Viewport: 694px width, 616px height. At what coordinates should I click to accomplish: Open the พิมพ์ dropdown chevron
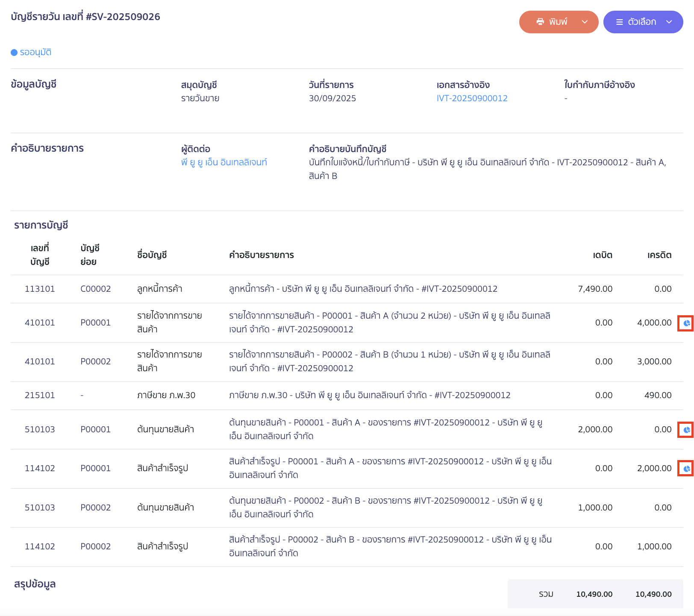click(x=585, y=22)
